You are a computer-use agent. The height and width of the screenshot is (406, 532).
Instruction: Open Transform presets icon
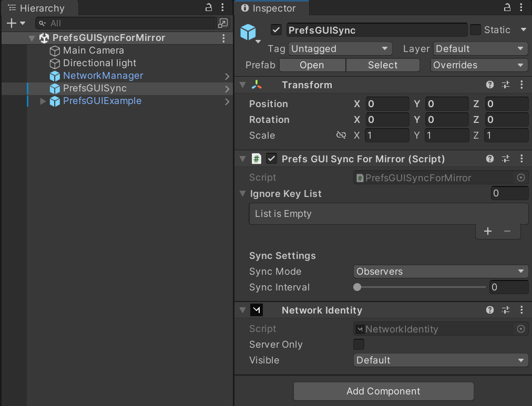click(x=506, y=85)
